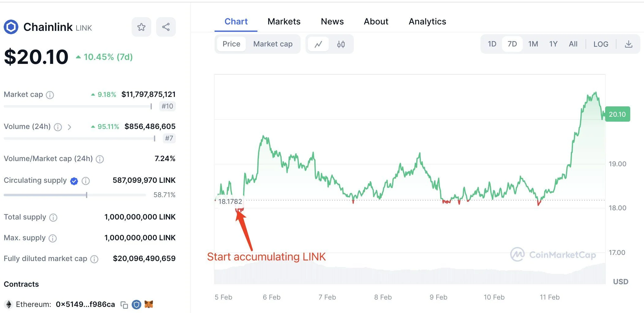Copy the Ethereum contract address icon

[123, 304]
